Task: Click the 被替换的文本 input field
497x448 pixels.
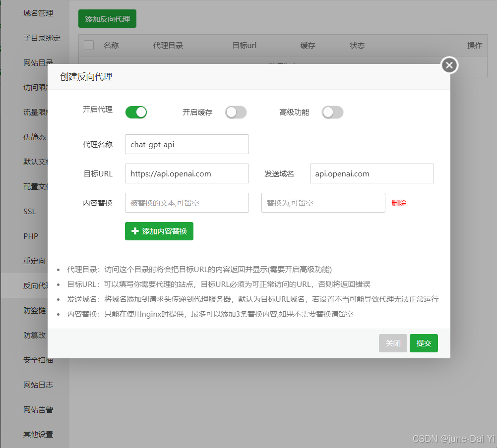Action: coord(187,203)
